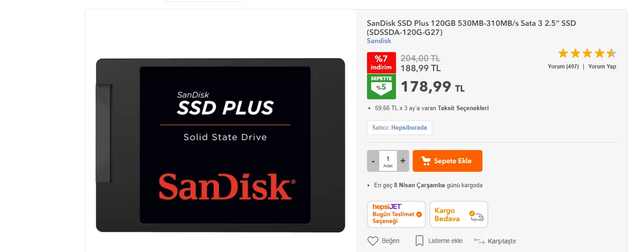Click the SanDisk SSD Plus 120GB product title
644x252 pixels.
[x=471, y=28]
